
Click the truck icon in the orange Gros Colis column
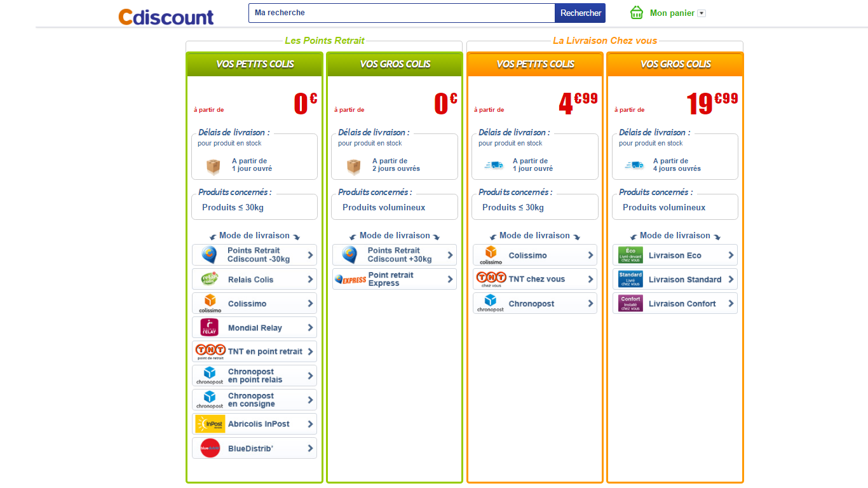[x=634, y=165]
